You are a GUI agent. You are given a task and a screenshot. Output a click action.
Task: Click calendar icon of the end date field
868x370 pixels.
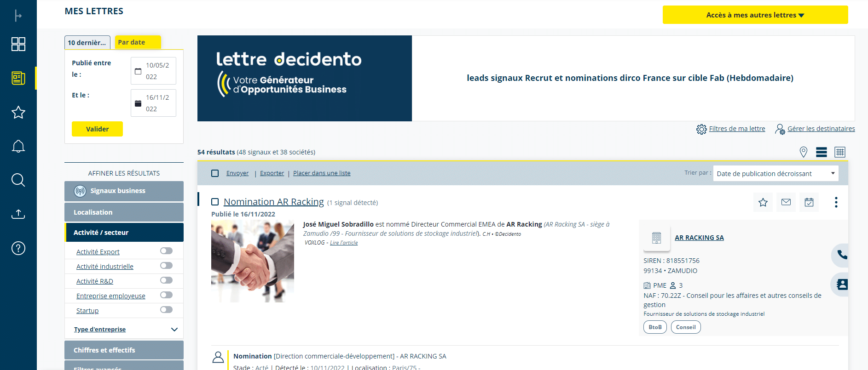[x=138, y=103]
